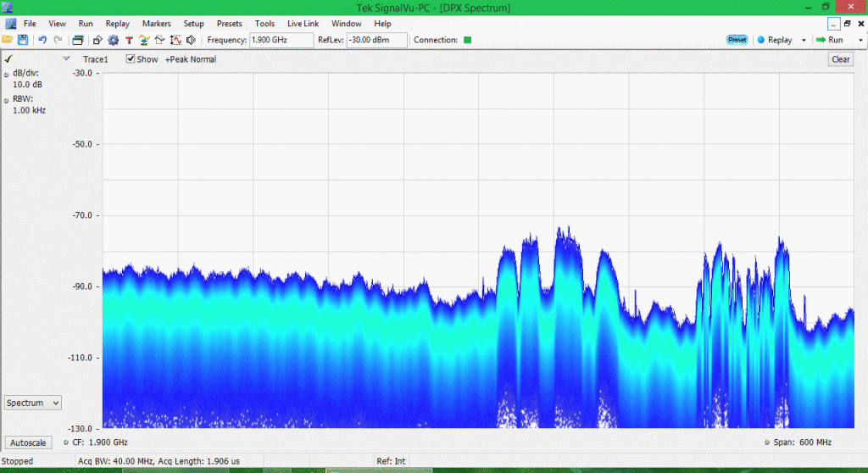The height and width of the screenshot is (473, 868).
Task: Open the Spectrum display type dropdown
Action: 33,403
